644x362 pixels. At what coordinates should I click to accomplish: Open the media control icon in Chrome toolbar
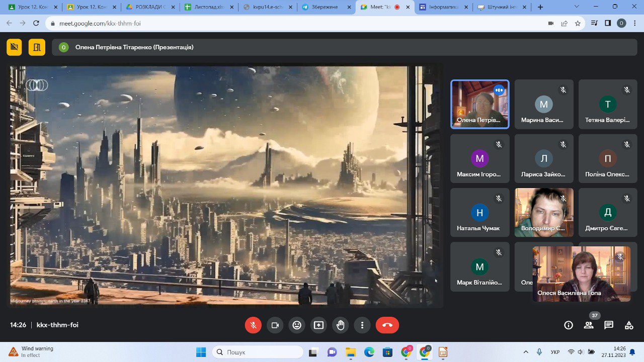[x=594, y=23]
